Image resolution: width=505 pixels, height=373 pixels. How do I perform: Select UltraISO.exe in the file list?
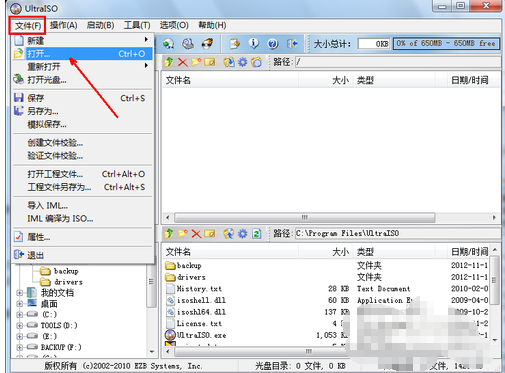coord(201,335)
